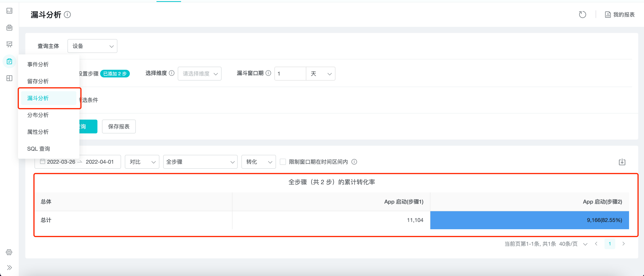The height and width of the screenshot is (276, 644).
Task: Expand the 全步骤 dropdown
Action: 200,162
